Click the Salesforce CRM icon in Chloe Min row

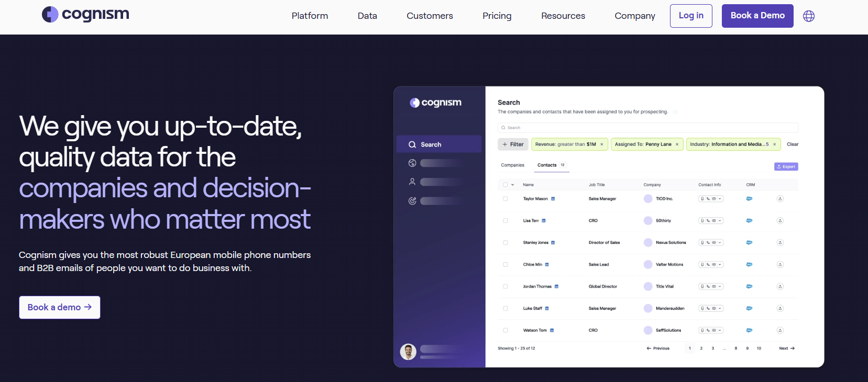click(x=749, y=265)
